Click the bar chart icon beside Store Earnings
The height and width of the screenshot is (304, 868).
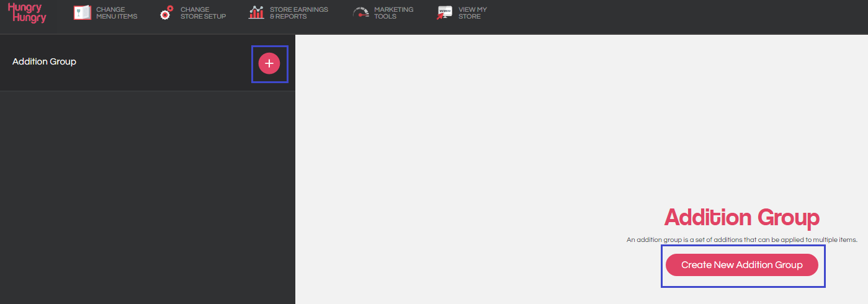(x=256, y=12)
